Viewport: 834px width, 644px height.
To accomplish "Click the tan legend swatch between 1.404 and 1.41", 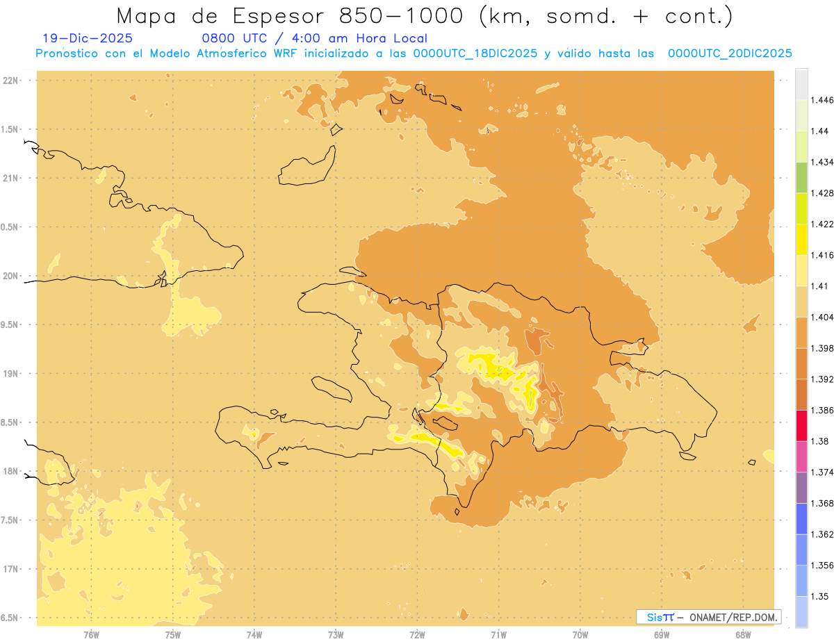I will click(801, 302).
